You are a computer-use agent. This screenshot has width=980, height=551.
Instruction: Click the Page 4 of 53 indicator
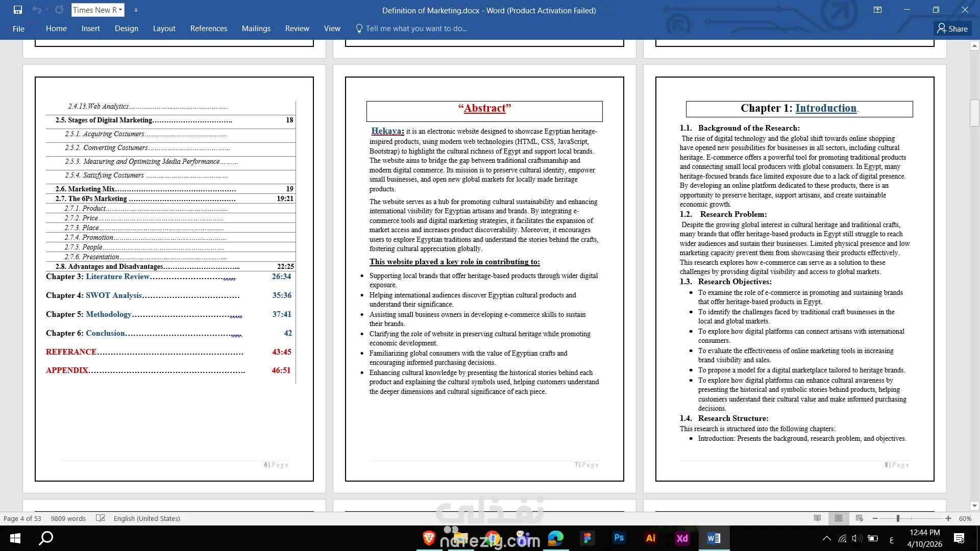(22, 518)
